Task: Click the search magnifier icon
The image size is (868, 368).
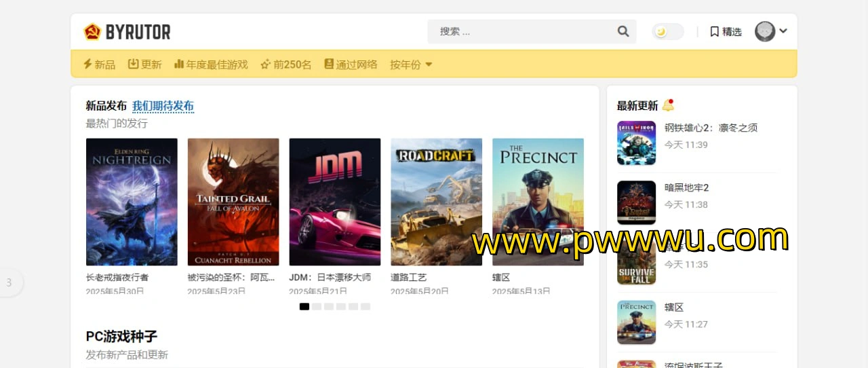Action: (x=623, y=31)
